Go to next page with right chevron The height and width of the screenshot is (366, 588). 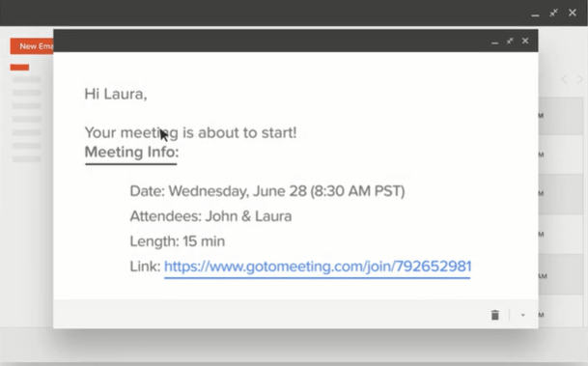pos(580,79)
